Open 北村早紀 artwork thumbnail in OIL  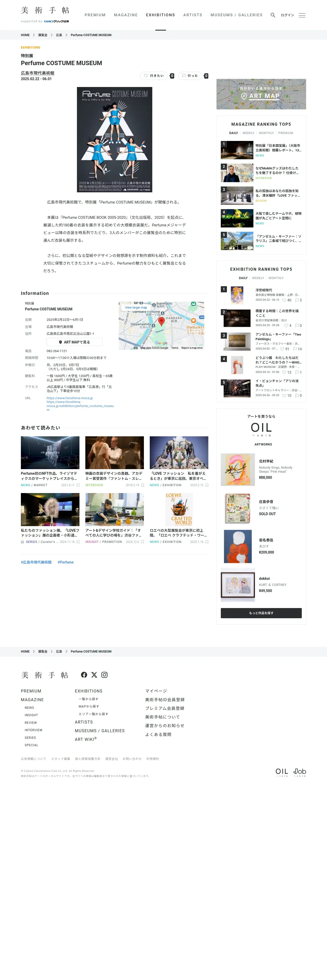238,469
